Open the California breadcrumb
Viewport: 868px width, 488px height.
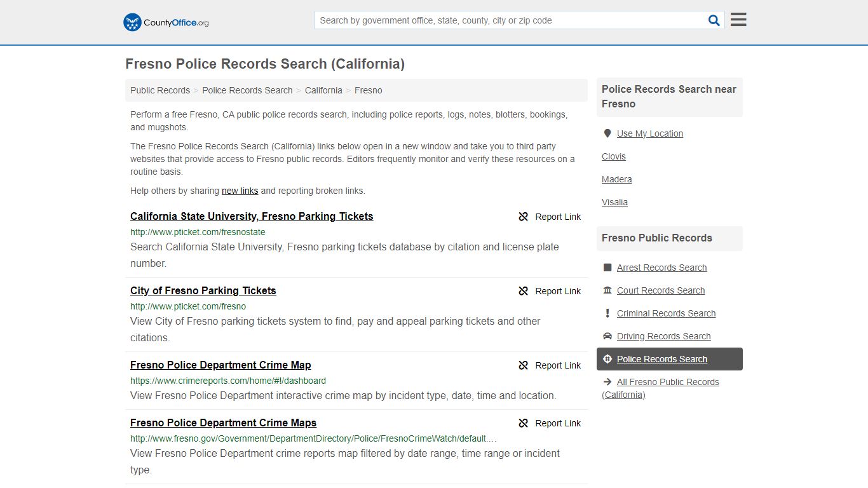pyautogui.click(x=323, y=90)
